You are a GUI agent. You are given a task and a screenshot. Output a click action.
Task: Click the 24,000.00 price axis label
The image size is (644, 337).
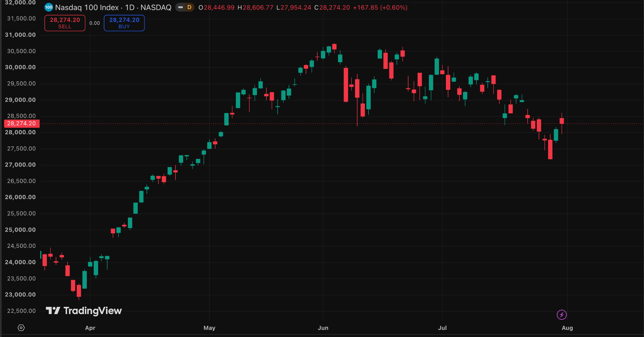20,262
